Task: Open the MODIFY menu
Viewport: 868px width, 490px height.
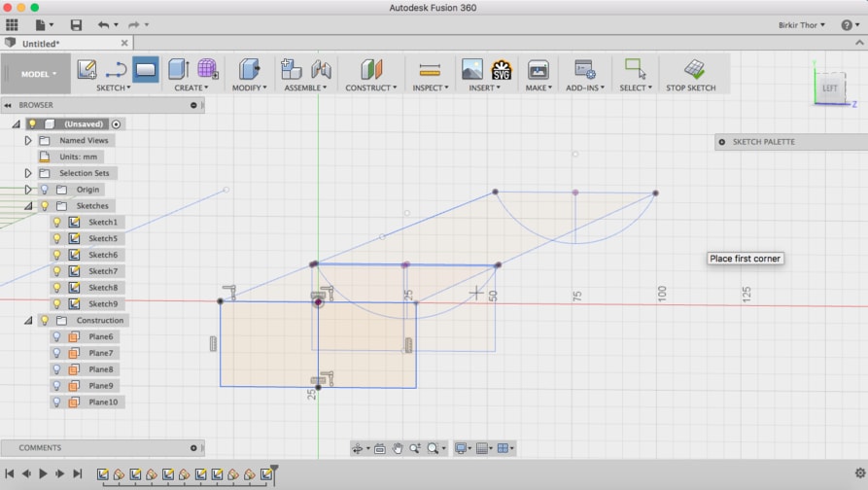Action: [x=249, y=87]
